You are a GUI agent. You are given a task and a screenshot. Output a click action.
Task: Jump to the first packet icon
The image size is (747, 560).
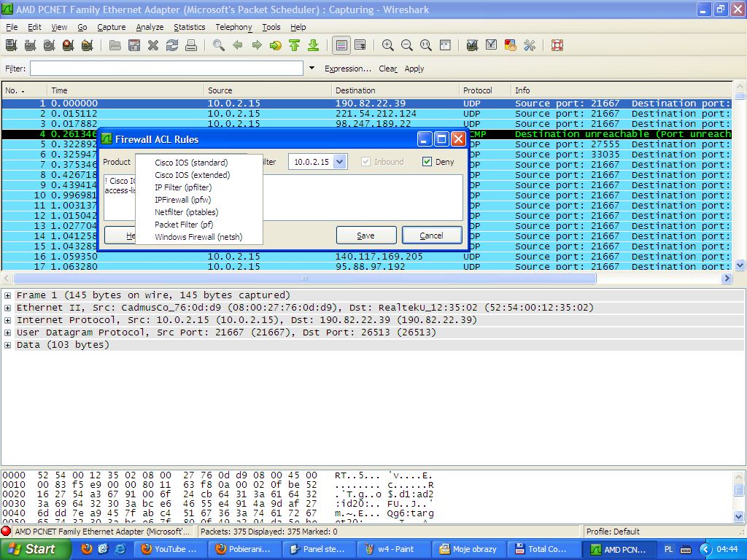295,45
